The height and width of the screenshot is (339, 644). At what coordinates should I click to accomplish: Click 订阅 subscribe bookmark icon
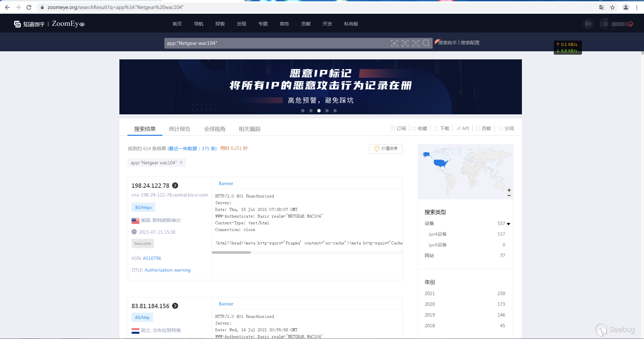tap(393, 128)
